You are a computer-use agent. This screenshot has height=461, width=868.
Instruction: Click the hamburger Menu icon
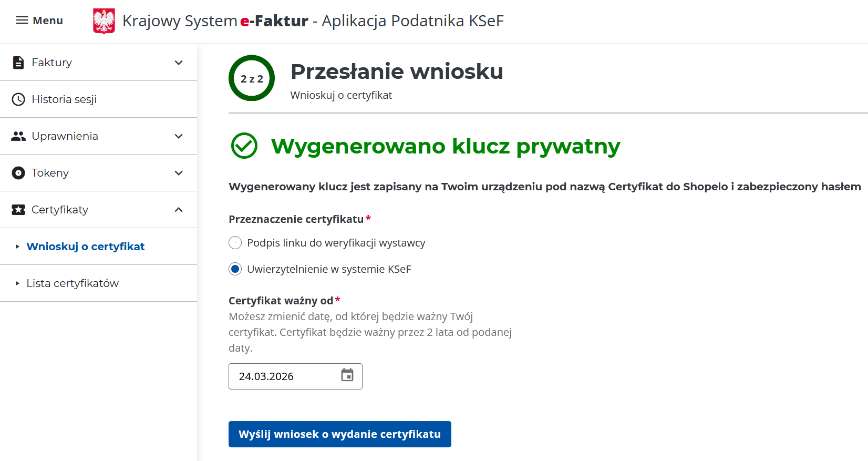[22, 21]
